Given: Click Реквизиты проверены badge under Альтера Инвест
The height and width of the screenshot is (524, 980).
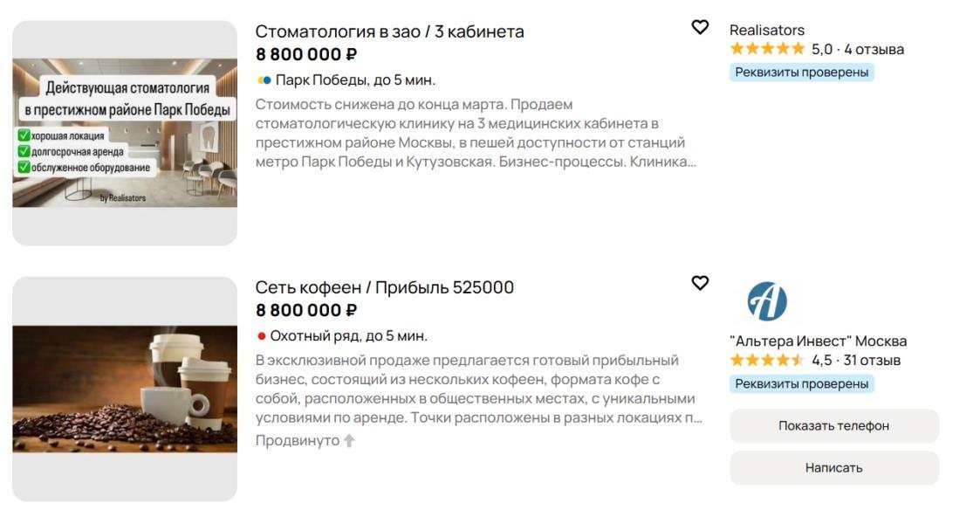Looking at the screenshot, I should [x=801, y=383].
